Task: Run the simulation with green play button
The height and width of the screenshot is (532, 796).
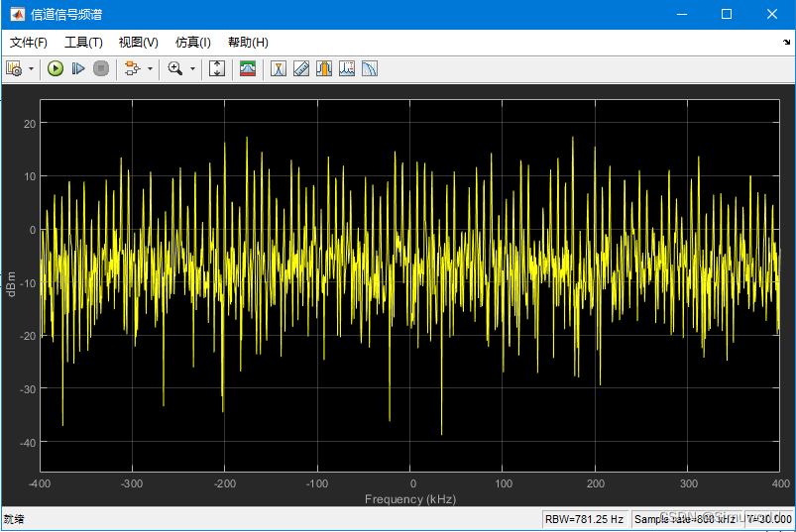Action: coord(56,68)
